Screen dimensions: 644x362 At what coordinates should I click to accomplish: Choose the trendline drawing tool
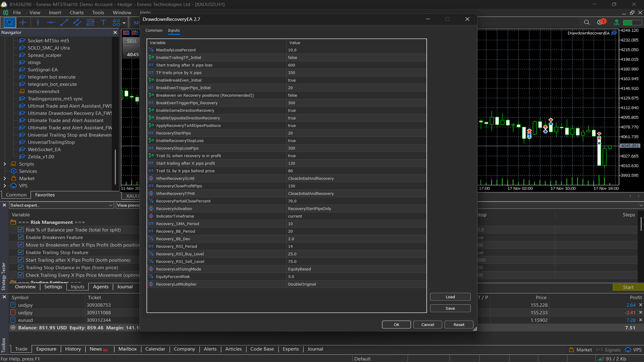pos(64,23)
